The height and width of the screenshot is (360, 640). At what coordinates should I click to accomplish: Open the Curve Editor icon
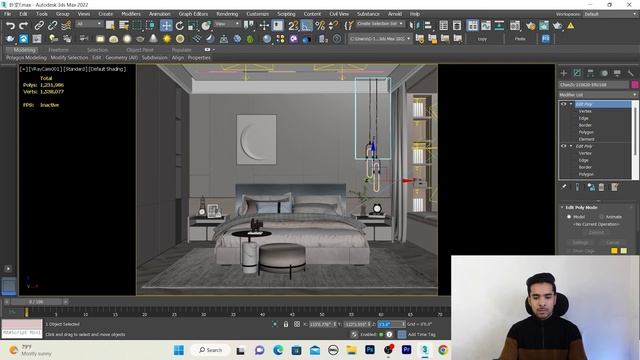486,26
